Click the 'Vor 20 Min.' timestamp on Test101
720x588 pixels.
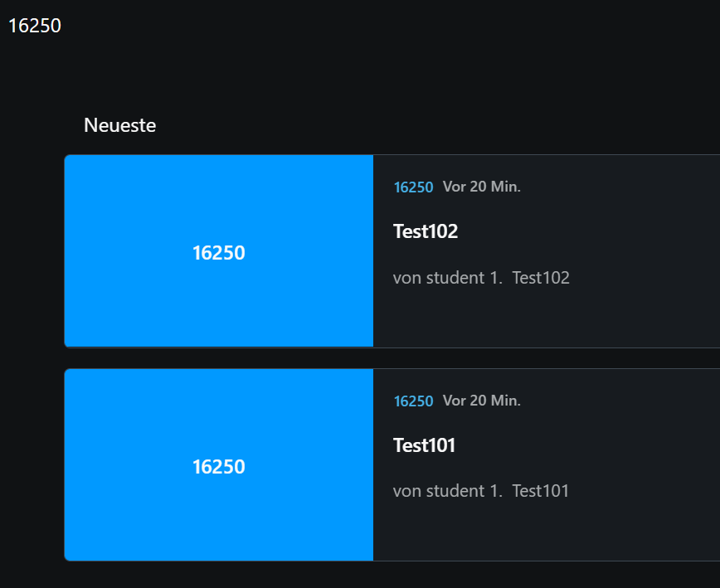coord(482,401)
